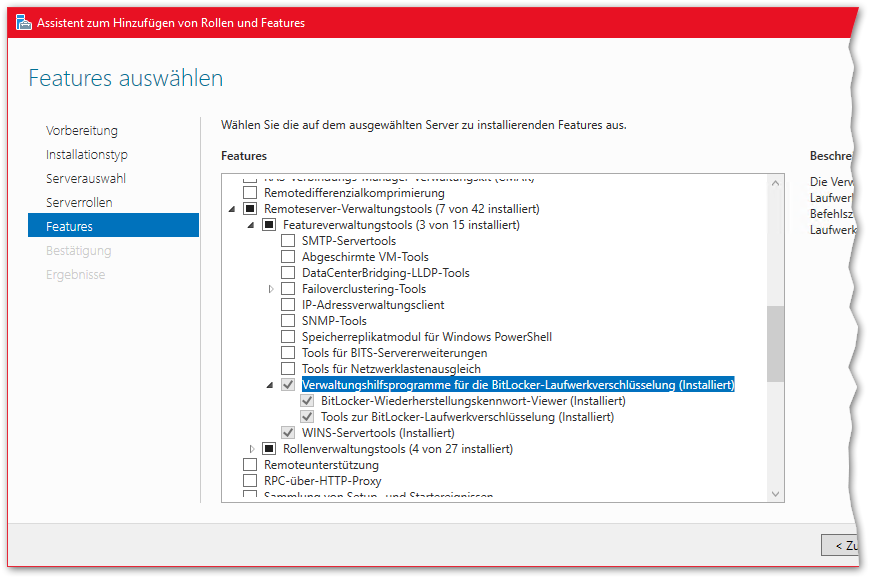Enable the Remoteunterstützung checkbox
870x578 pixels.
tap(250, 465)
